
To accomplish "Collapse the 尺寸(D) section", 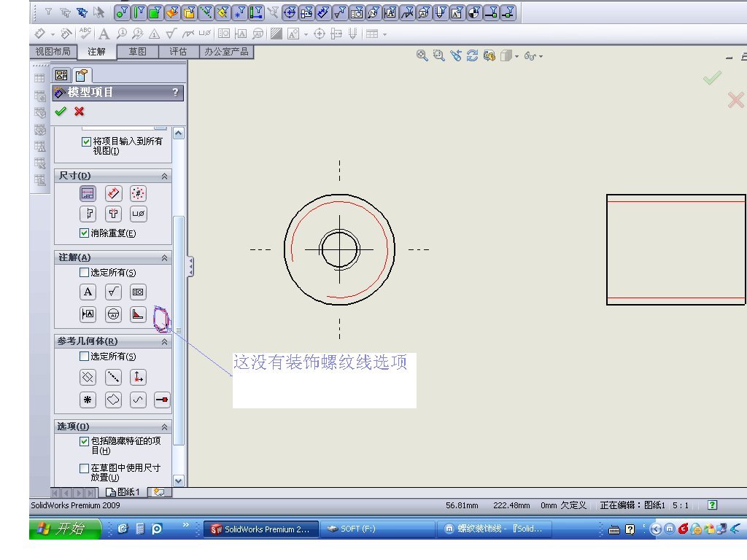I will tap(164, 176).
